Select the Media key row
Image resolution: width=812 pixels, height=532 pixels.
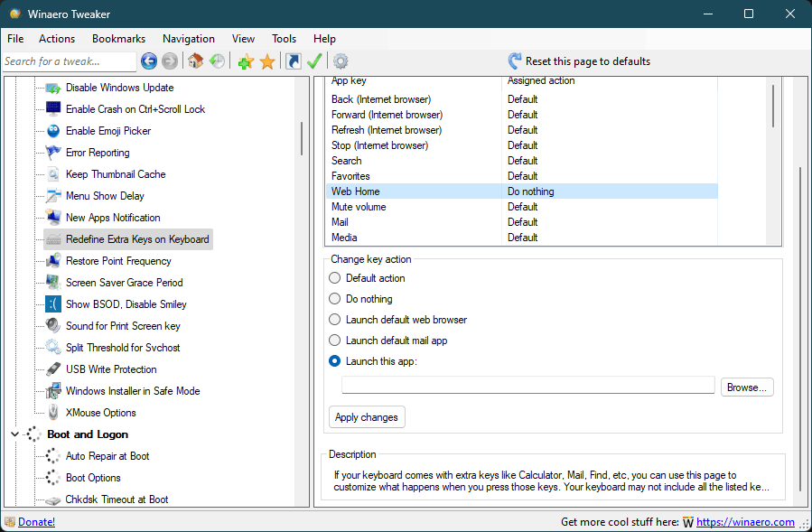(x=522, y=238)
